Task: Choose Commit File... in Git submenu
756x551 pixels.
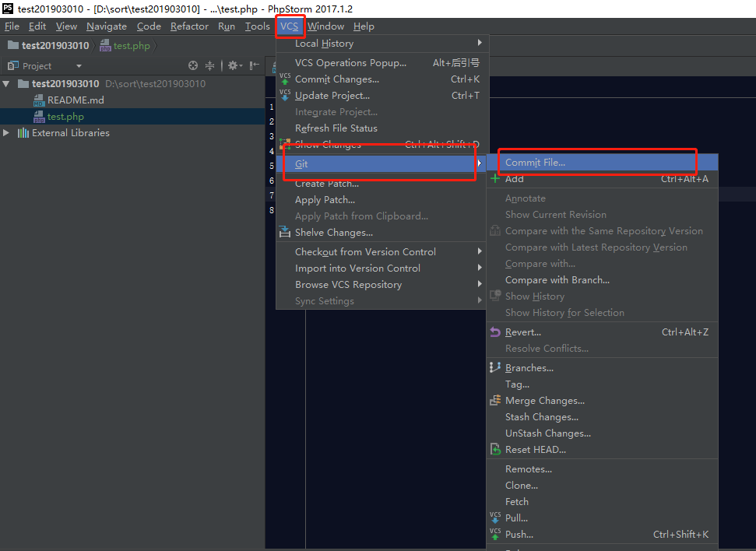Action: tap(602, 163)
